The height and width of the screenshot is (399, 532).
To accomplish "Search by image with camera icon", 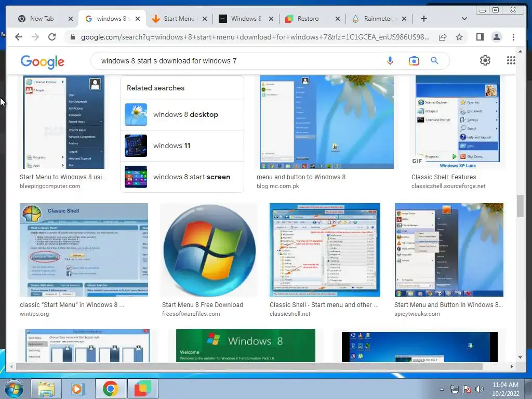I will [414, 61].
